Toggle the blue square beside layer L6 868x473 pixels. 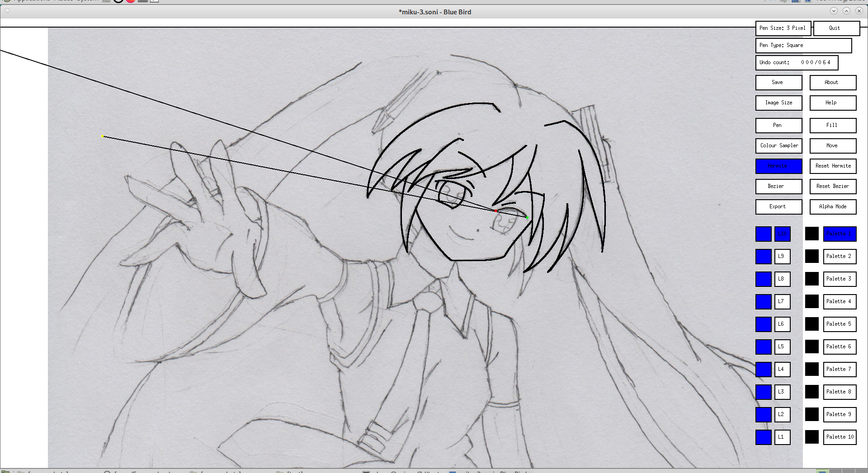pos(764,324)
